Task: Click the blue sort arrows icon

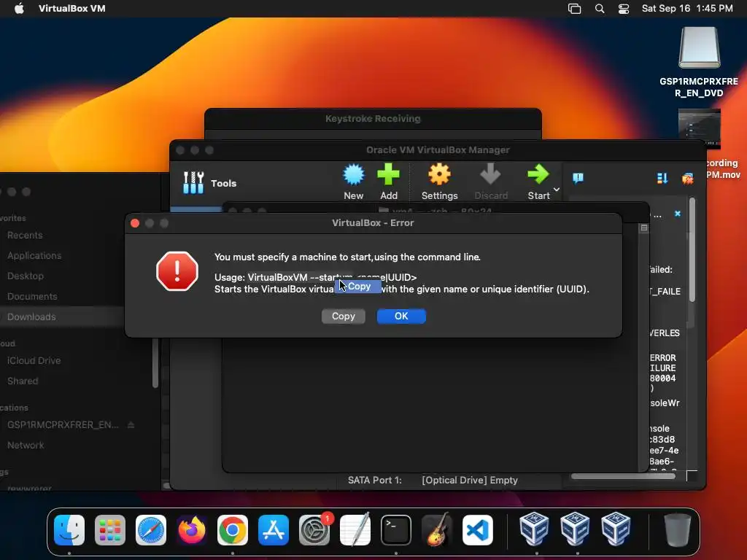Action: pos(662,178)
